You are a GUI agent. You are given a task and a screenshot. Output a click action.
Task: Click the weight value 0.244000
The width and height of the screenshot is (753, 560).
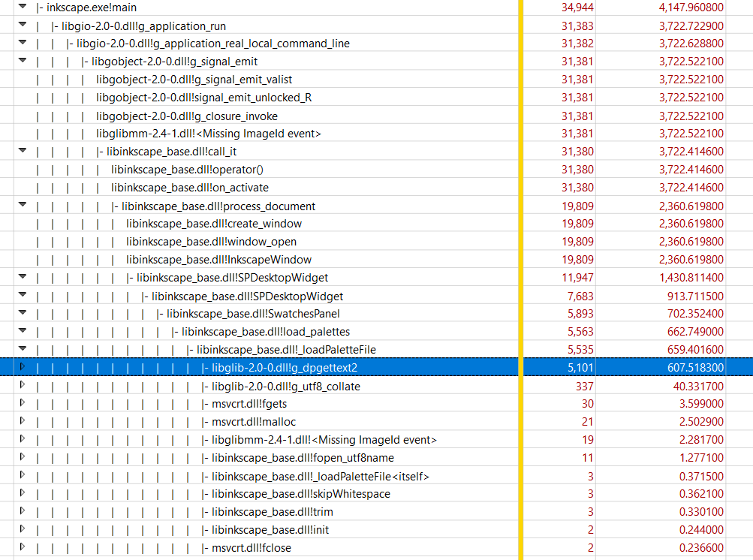(701, 530)
